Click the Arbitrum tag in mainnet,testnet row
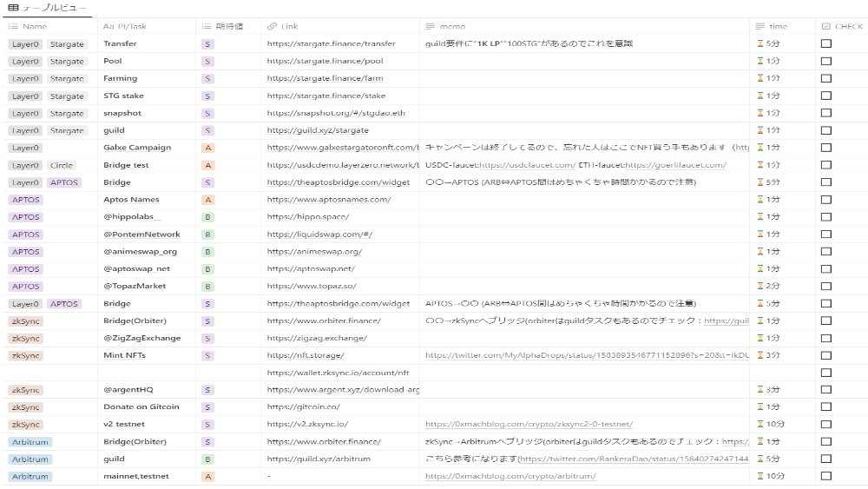This screenshot has width=868, height=489. pyautogui.click(x=30, y=477)
